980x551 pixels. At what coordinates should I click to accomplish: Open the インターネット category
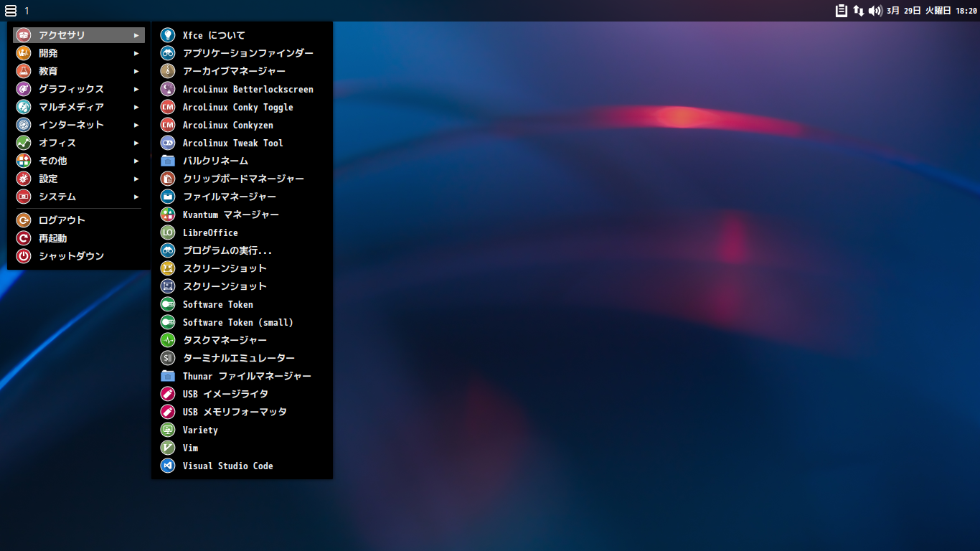tap(79, 125)
